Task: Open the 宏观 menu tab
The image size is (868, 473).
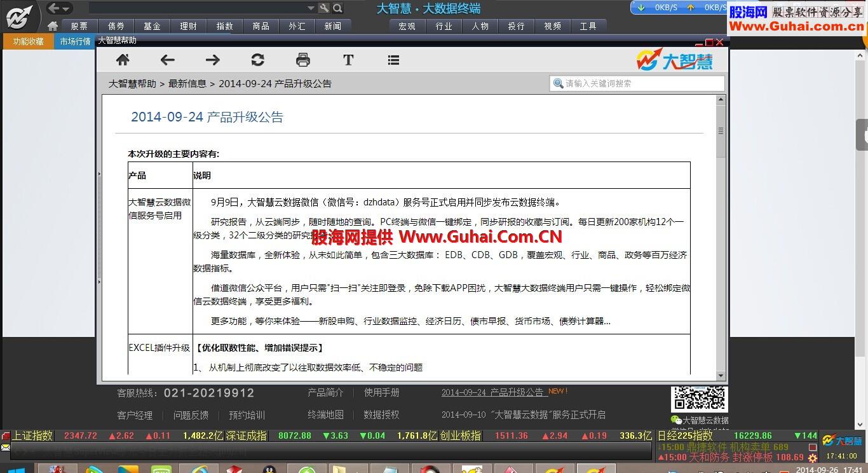Action: pos(407,26)
